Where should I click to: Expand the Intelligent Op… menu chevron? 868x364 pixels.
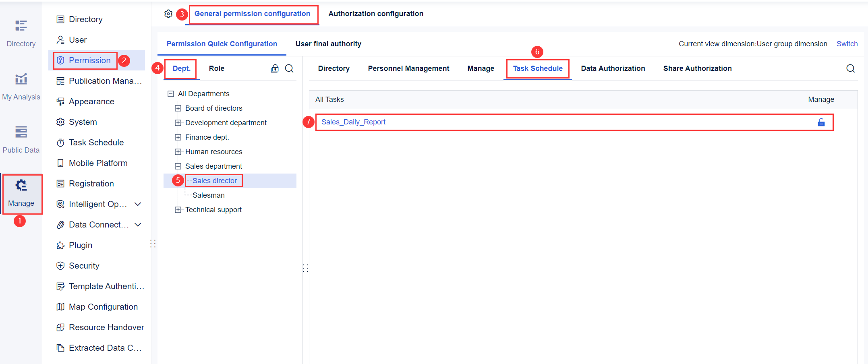click(138, 204)
